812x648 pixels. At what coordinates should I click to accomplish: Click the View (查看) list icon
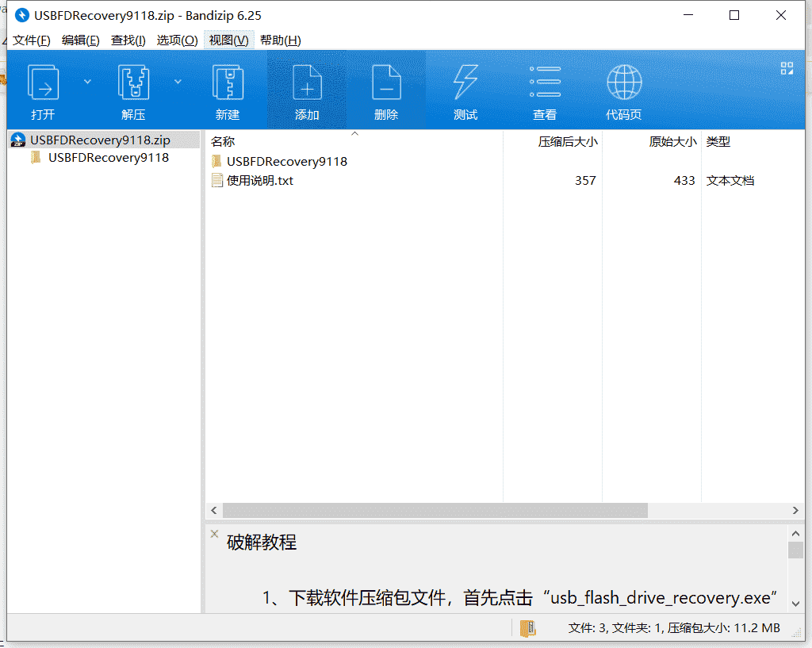coord(546,82)
